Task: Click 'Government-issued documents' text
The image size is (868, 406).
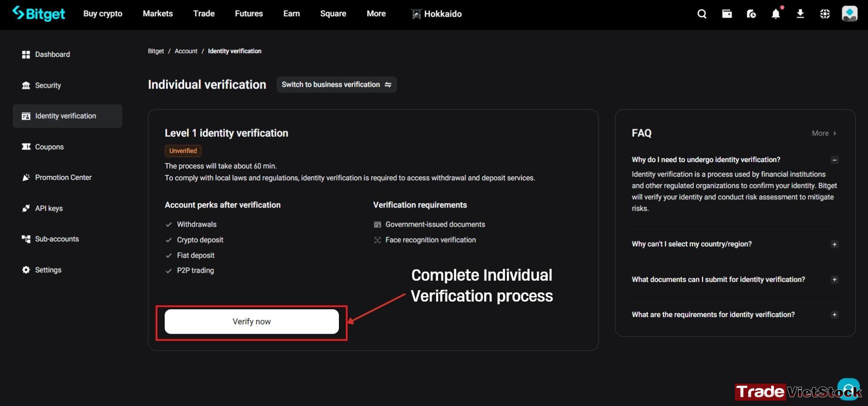Action: [x=435, y=224]
